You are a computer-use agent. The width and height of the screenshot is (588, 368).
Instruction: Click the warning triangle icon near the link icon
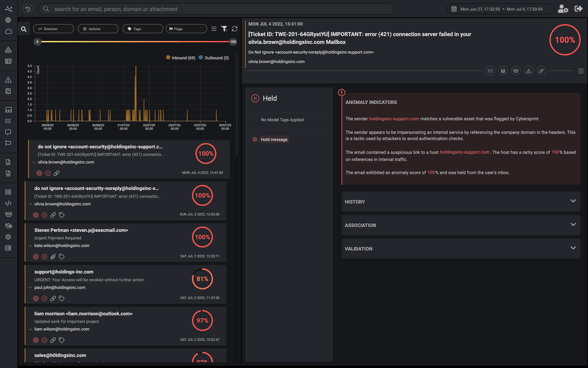(x=528, y=70)
